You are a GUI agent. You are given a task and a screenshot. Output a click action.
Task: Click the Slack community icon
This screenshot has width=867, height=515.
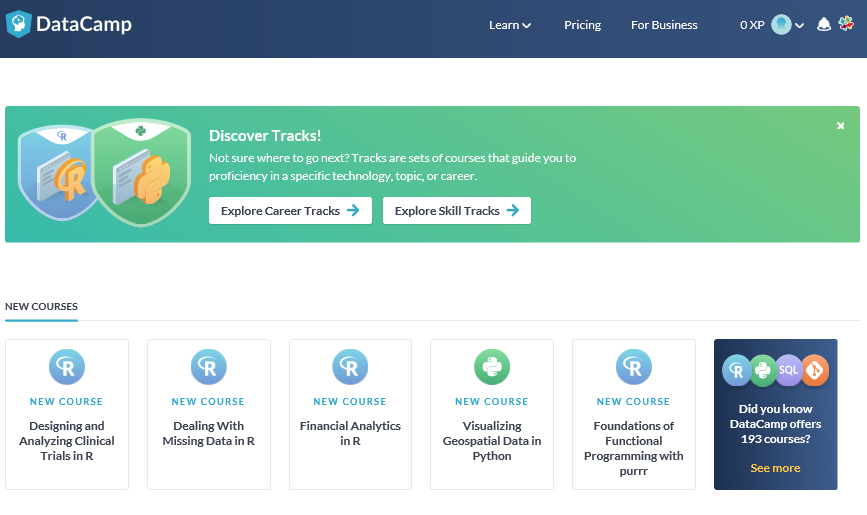[846, 23]
